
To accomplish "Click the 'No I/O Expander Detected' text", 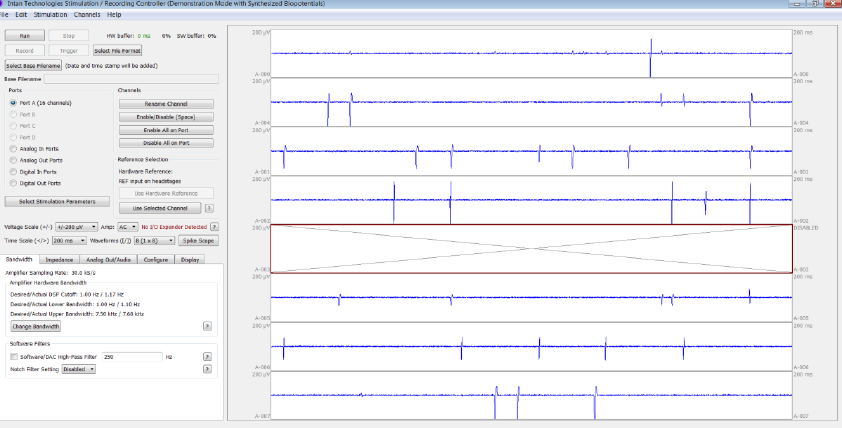I will 174,227.
